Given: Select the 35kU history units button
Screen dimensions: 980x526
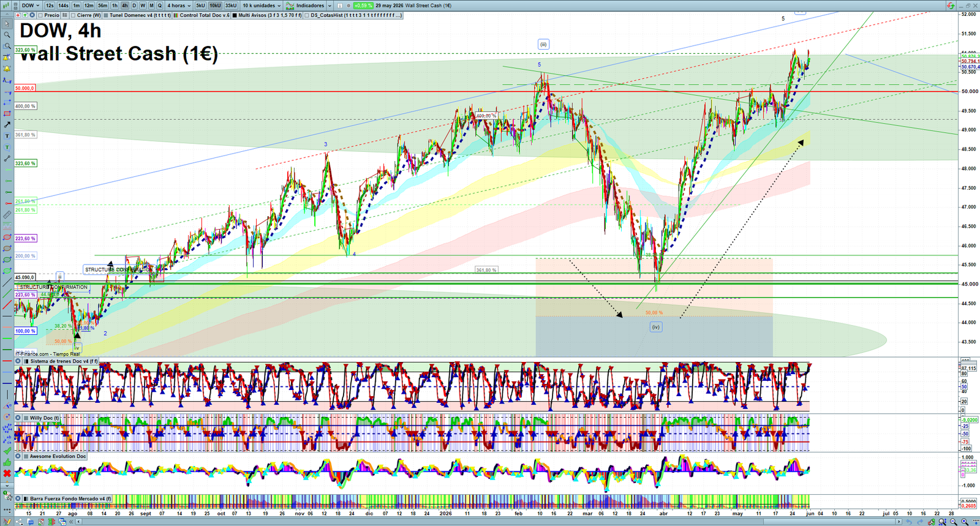Looking at the screenshot, I should (x=231, y=6).
